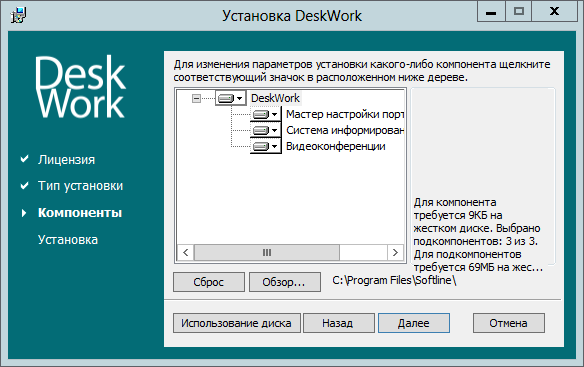
Task: Click the install path C:\Program Files\Softline\
Action: pos(394,280)
